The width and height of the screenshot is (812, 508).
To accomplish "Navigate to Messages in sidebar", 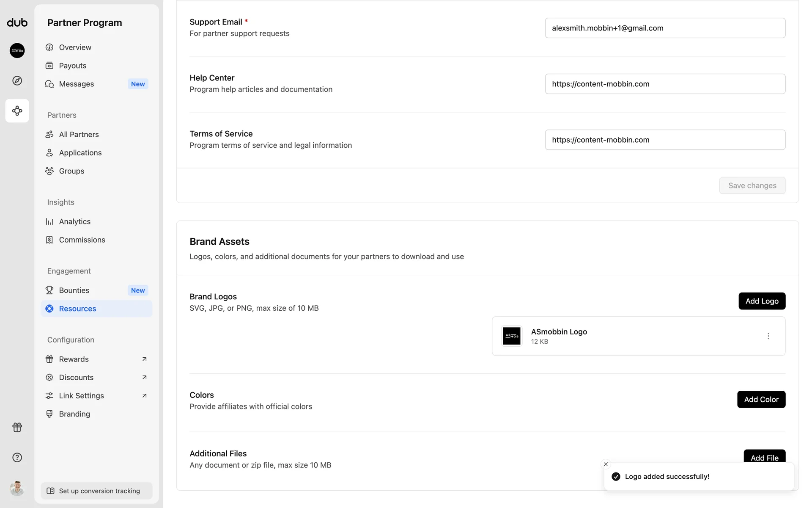I will coord(77,84).
